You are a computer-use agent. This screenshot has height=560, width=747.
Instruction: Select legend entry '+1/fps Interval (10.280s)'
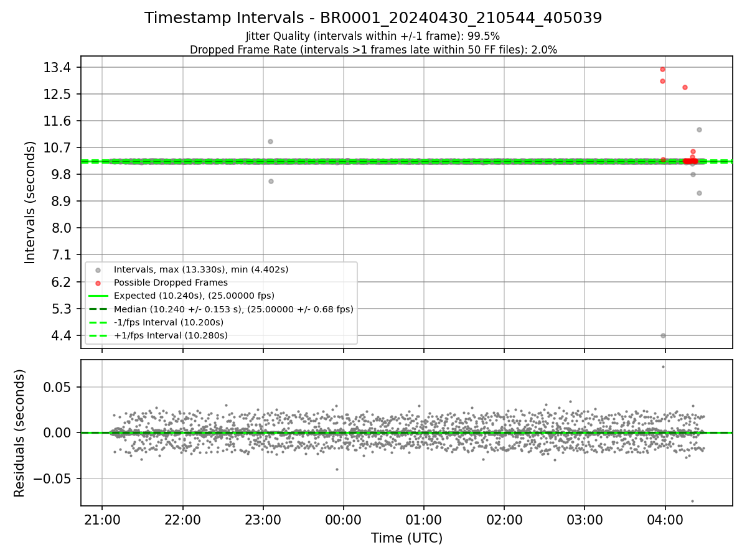tap(171, 335)
